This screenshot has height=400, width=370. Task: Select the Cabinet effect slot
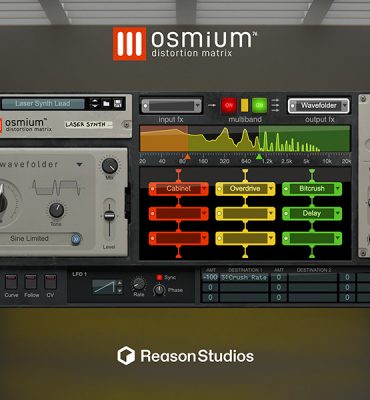pos(178,189)
